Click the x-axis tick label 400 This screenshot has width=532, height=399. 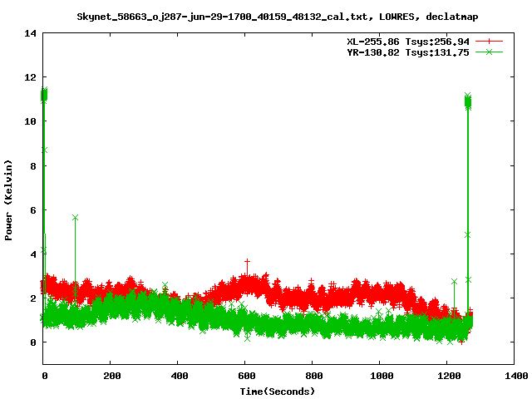click(x=180, y=376)
